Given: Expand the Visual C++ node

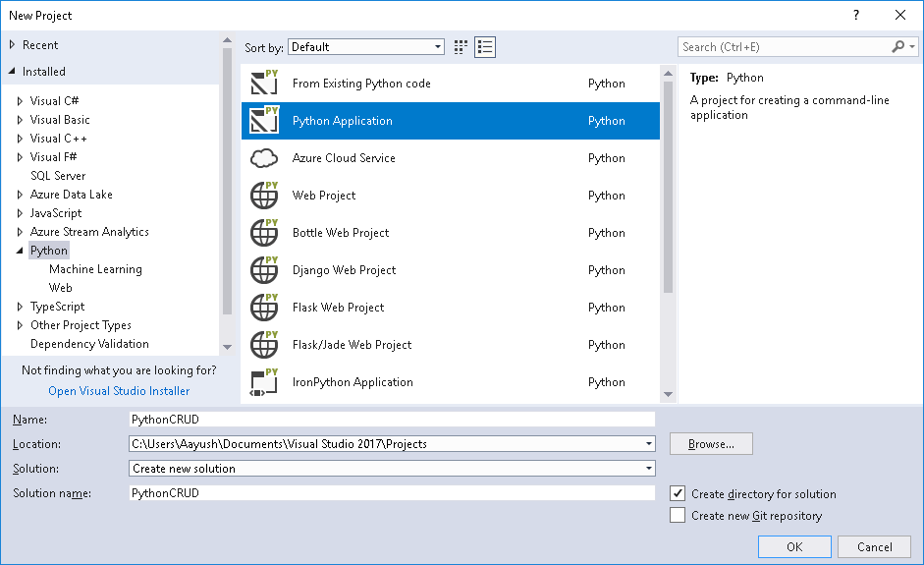Looking at the screenshot, I should (x=20, y=139).
